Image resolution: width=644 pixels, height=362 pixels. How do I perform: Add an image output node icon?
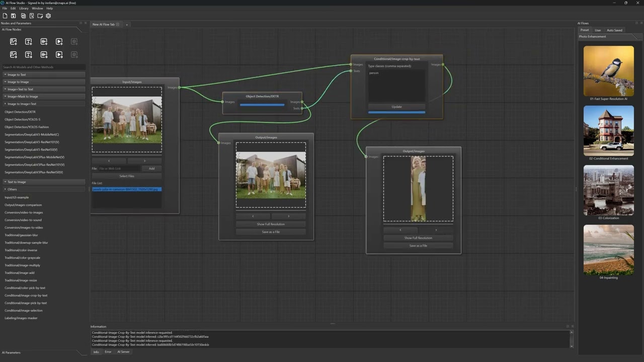pyautogui.click(x=13, y=54)
